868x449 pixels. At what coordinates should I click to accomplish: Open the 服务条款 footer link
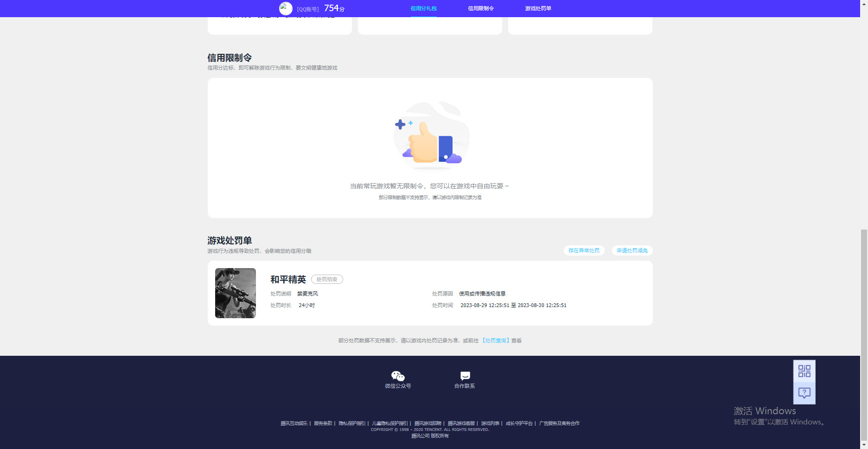click(x=323, y=423)
